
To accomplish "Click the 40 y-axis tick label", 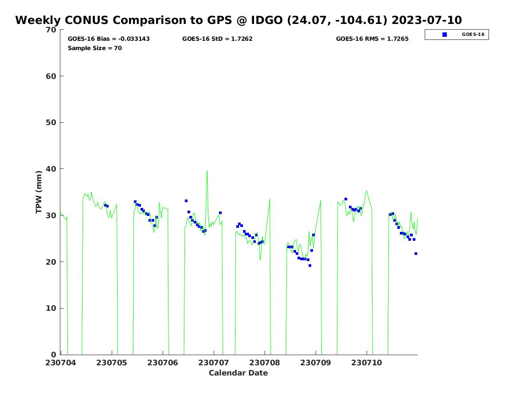I will click(51, 169).
